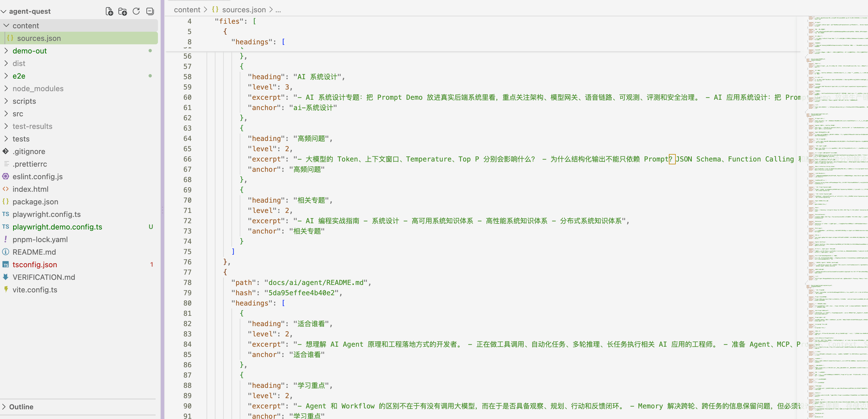Click the closing bracket on line 75
868x419 pixels.
pyautogui.click(x=233, y=252)
